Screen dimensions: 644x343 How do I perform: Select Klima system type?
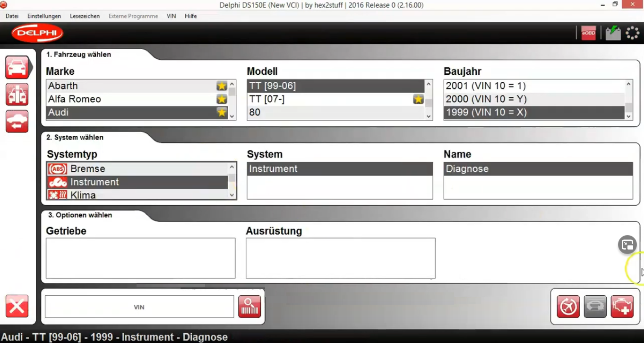tap(137, 194)
